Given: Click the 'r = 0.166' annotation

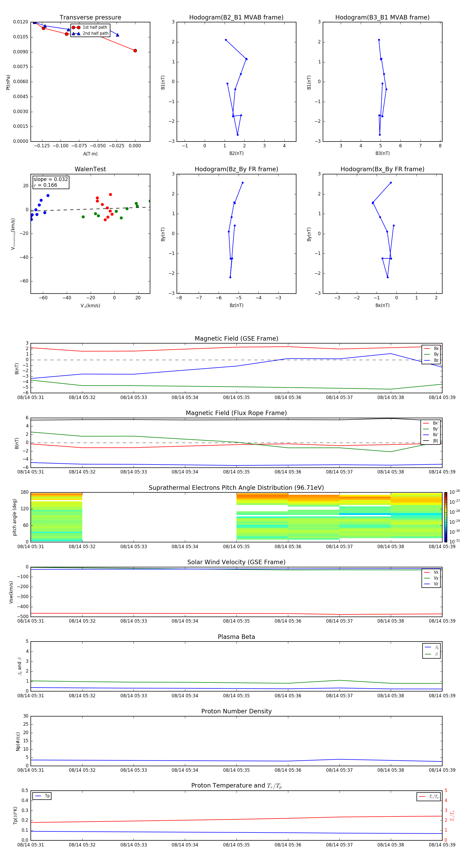Looking at the screenshot, I should pyautogui.click(x=45, y=185).
